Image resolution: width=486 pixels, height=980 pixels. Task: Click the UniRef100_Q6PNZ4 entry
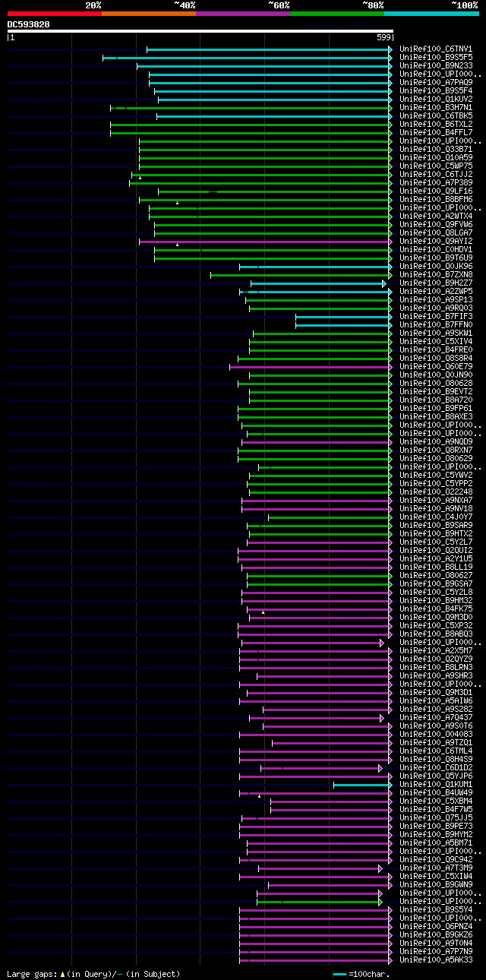(436, 927)
